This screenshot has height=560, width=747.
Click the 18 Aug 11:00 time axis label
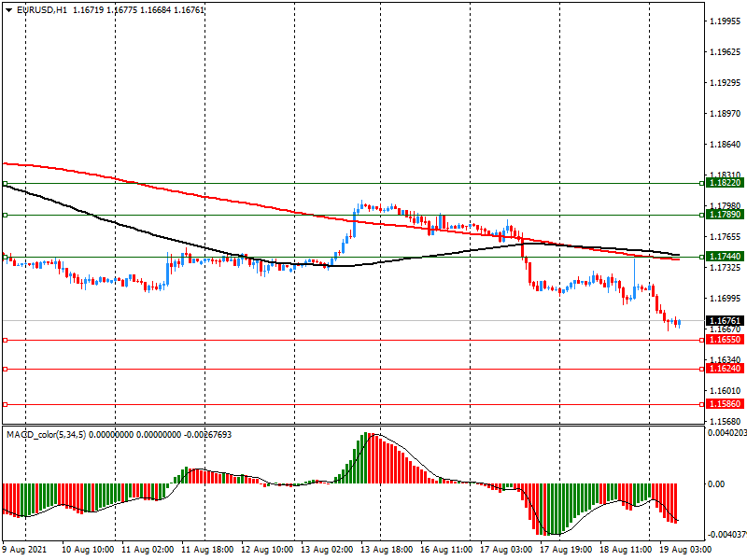coord(626,550)
